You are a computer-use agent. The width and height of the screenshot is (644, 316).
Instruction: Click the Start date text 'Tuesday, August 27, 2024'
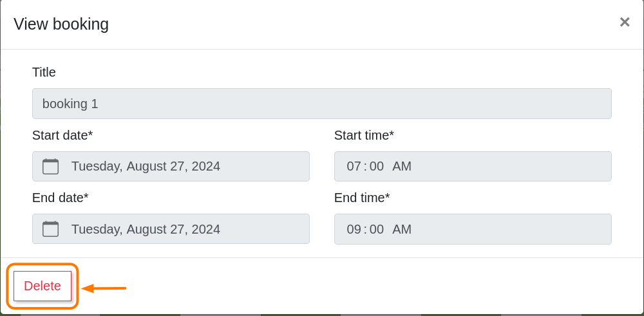146,167
